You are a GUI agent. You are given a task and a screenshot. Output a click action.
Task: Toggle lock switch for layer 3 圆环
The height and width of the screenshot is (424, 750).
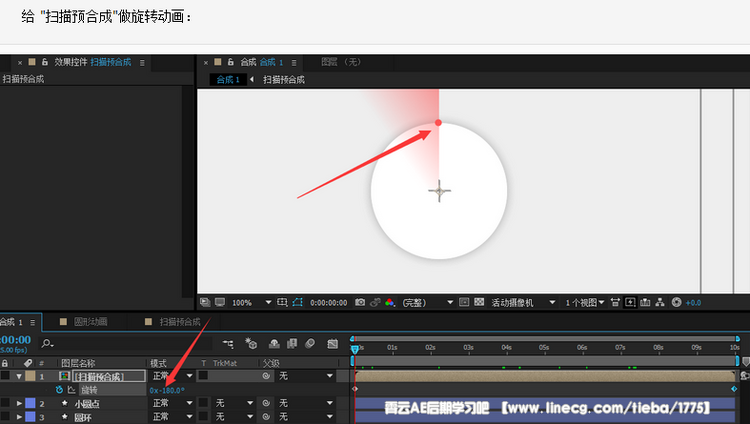(5, 417)
